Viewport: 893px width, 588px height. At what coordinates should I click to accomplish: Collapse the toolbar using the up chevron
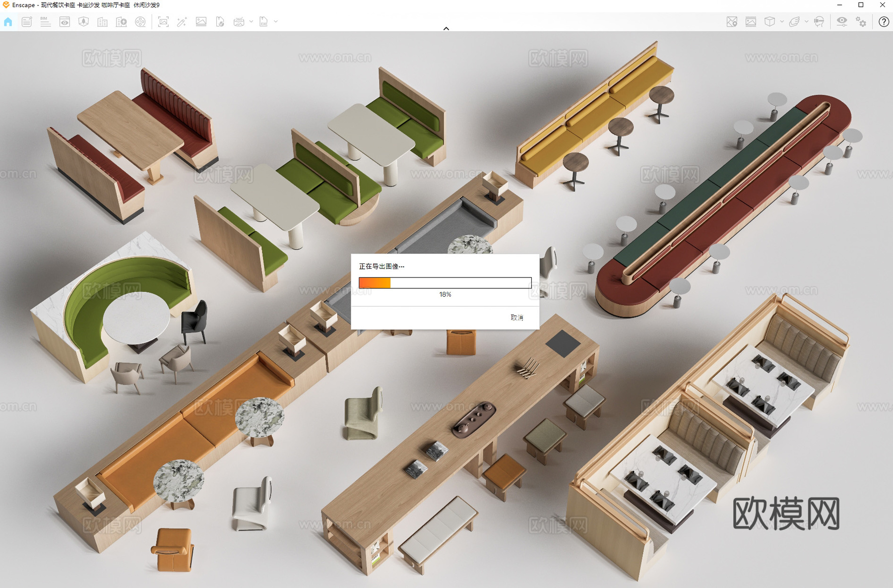coord(446,29)
